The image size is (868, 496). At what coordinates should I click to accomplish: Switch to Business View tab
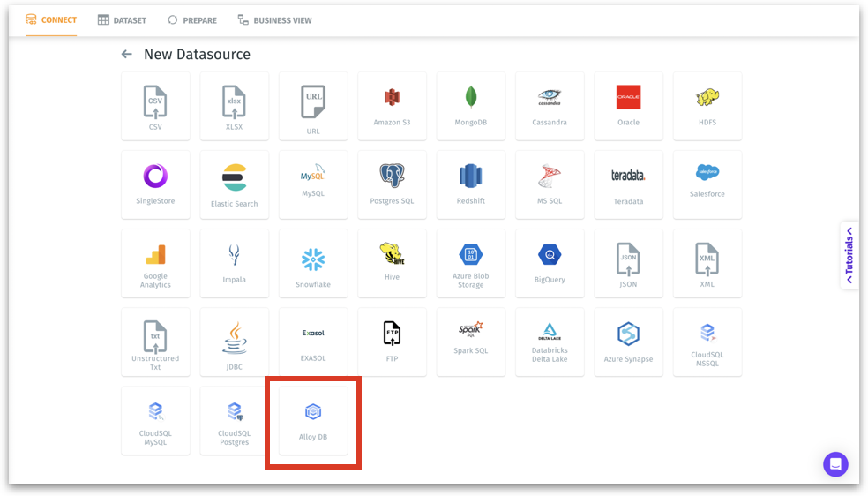(x=274, y=20)
